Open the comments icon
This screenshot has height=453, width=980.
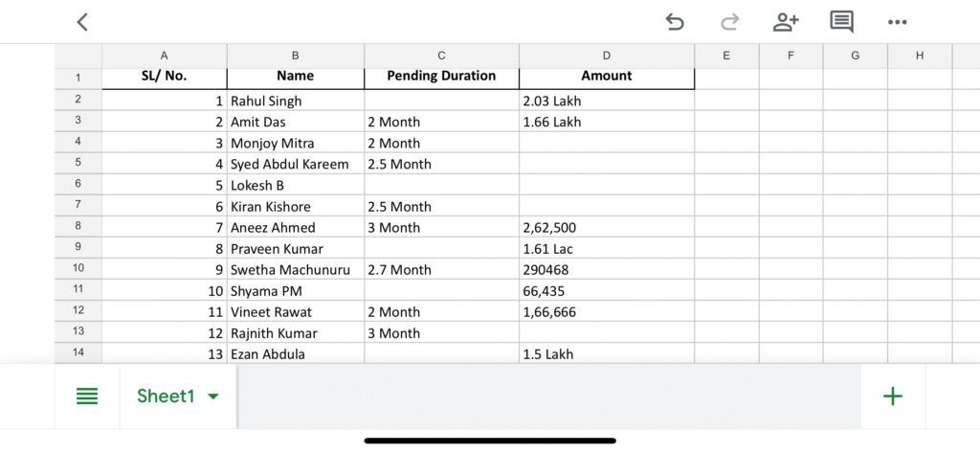pyautogui.click(x=842, y=22)
